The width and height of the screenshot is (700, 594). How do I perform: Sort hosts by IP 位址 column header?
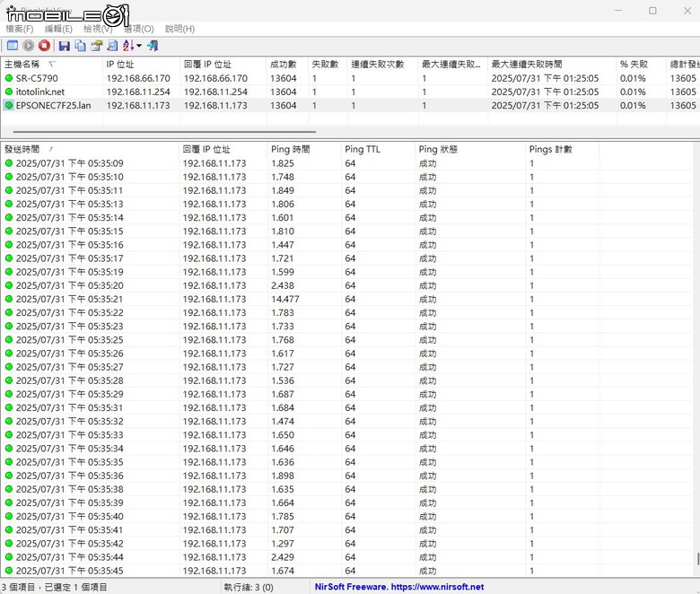[x=142, y=65]
